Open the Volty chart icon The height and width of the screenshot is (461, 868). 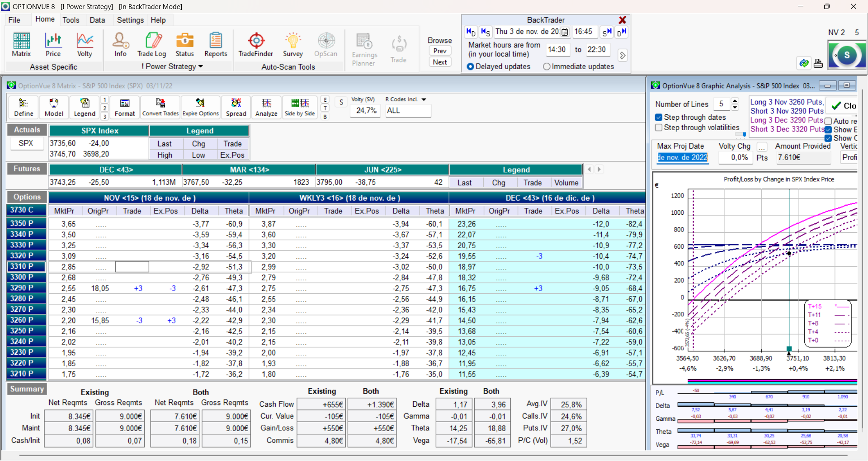[85, 44]
